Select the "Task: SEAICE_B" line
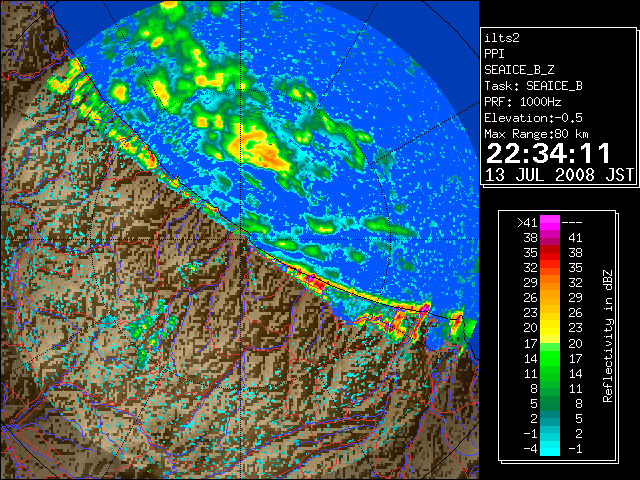Image resolution: width=640 pixels, height=480 pixels. pos(533,86)
